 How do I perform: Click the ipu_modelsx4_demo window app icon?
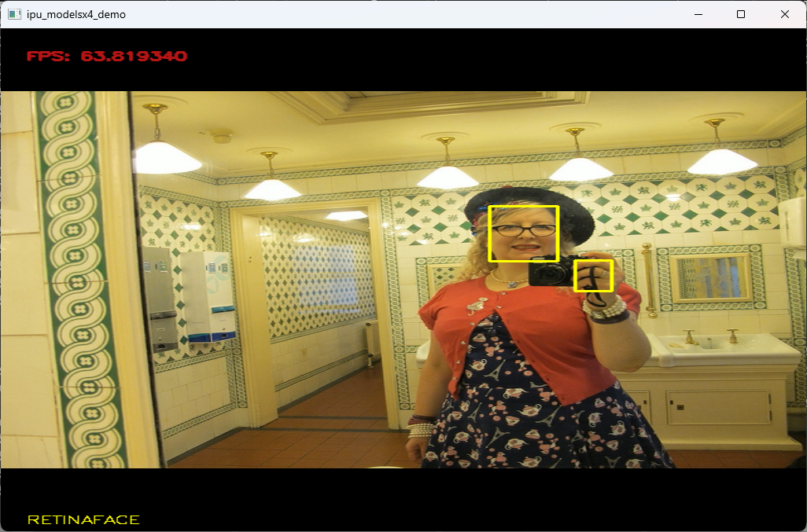click(x=14, y=14)
